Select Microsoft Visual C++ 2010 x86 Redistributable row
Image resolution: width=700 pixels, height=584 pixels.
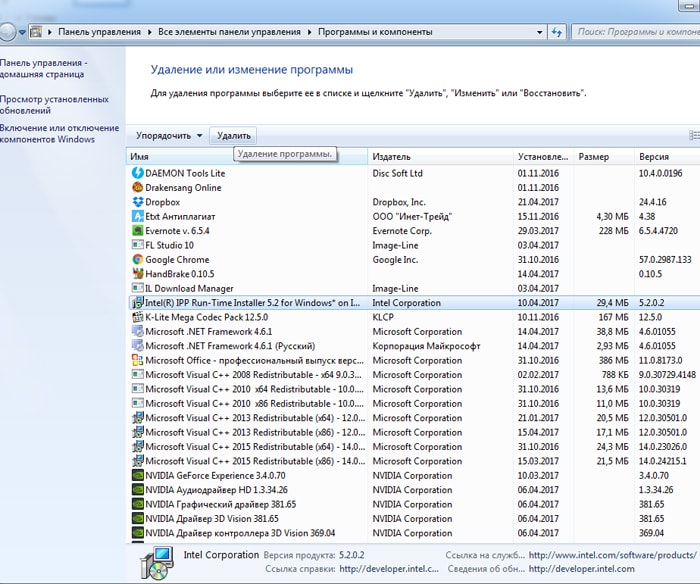click(x=414, y=403)
